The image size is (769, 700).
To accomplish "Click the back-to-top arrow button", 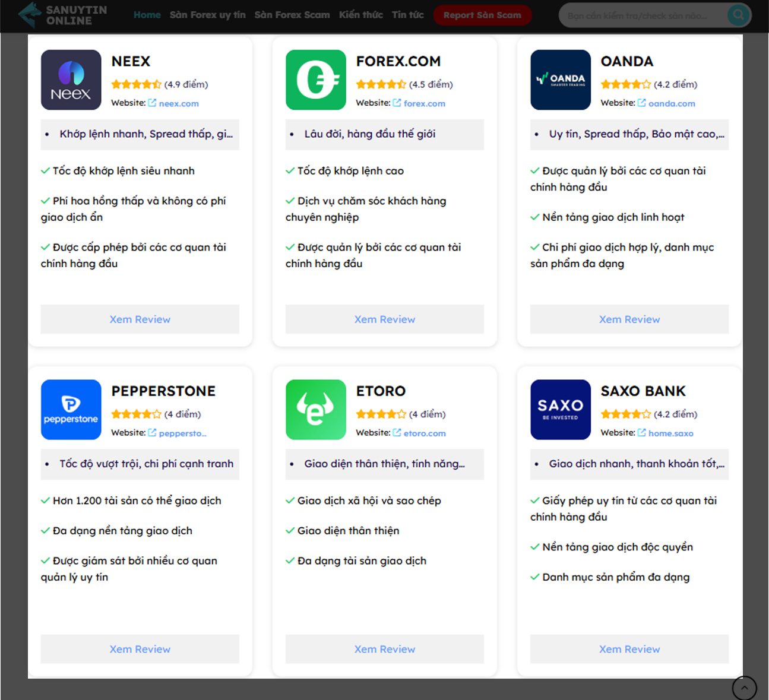I will (x=745, y=688).
